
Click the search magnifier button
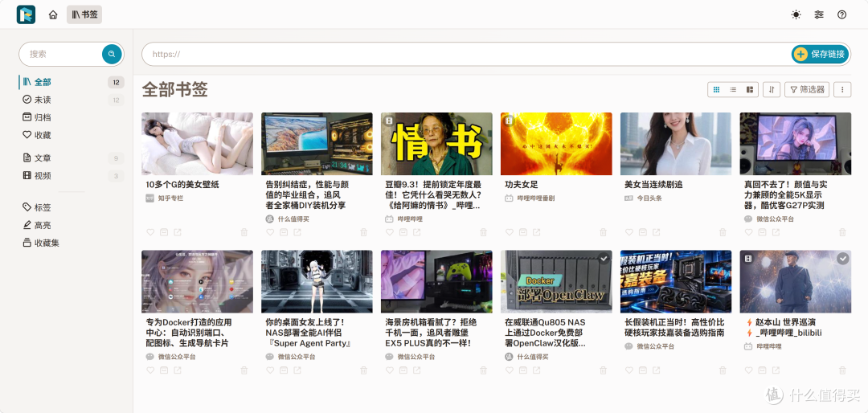pos(112,55)
